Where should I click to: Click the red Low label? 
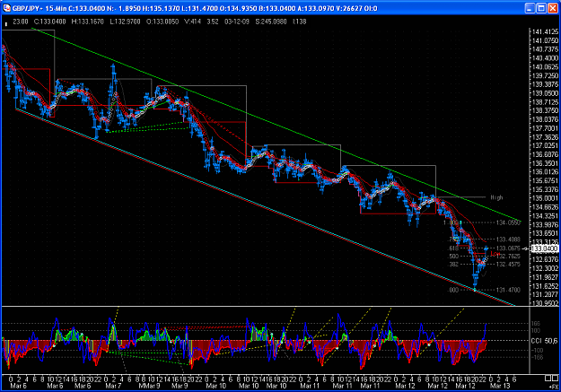(x=495, y=254)
